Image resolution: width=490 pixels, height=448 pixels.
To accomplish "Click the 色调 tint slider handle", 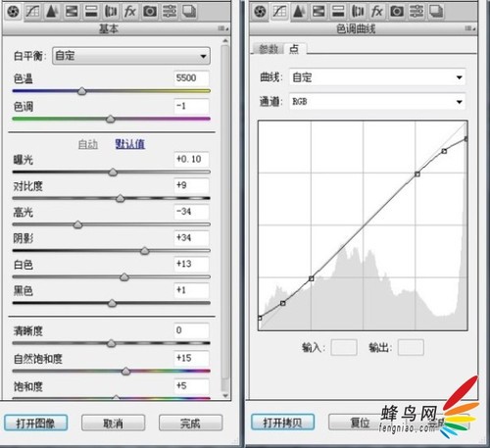I will (x=111, y=119).
